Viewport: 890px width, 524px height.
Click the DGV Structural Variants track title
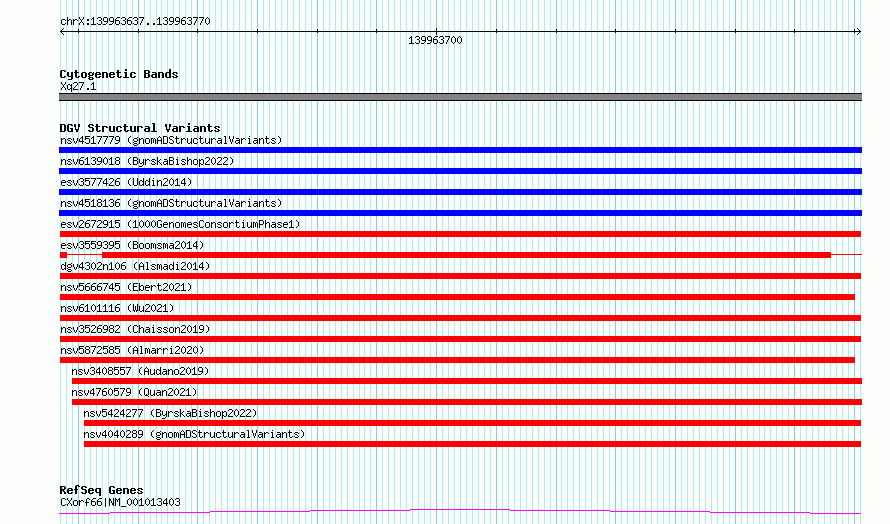tap(140, 128)
